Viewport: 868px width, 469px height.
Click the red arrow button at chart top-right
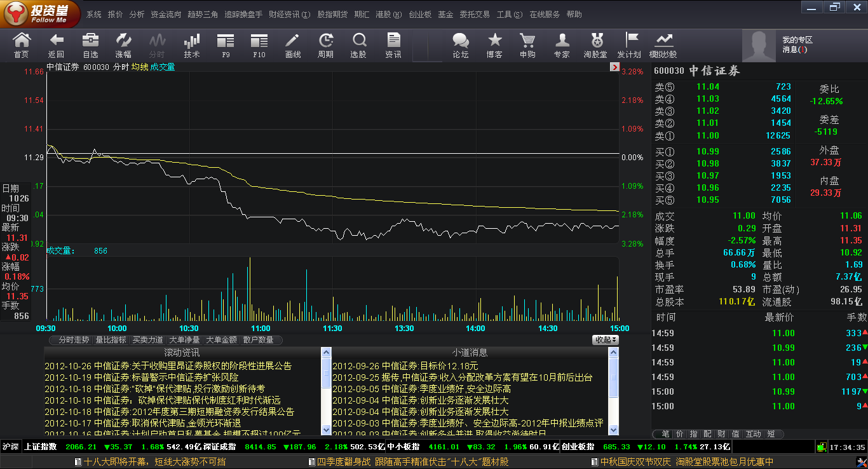pos(614,67)
